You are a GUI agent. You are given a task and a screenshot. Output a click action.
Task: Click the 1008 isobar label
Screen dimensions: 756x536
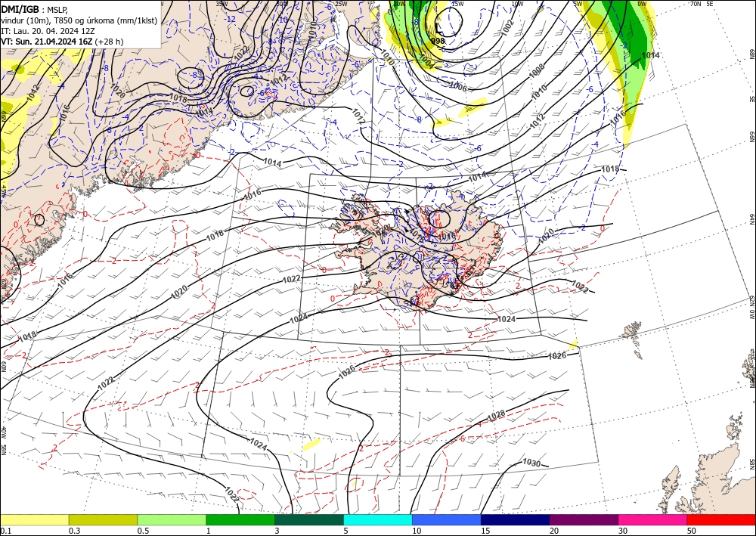[x=537, y=71]
